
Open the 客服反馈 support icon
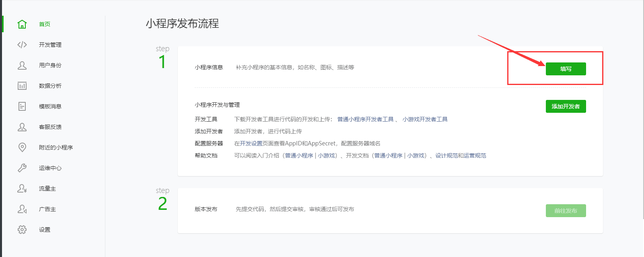coord(22,127)
